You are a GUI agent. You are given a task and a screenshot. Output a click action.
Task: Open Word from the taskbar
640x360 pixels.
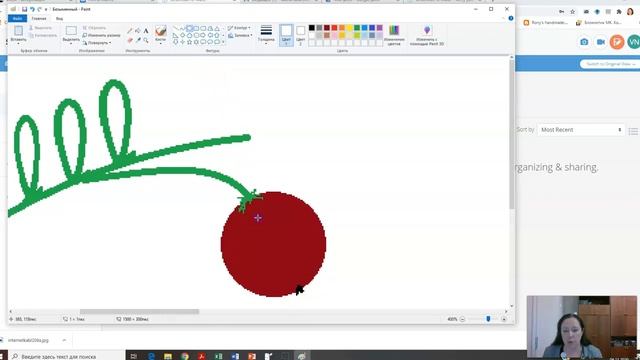[235, 356]
